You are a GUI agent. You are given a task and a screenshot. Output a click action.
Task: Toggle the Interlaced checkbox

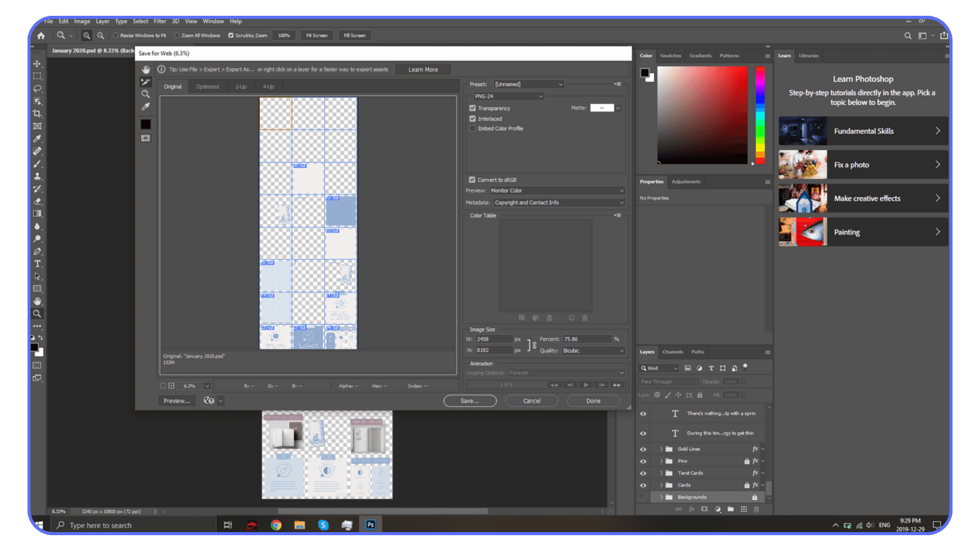pos(473,119)
